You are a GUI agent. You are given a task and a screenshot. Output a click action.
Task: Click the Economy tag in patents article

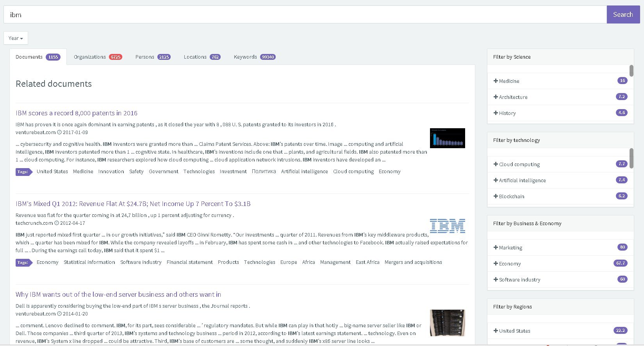click(x=390, y=172)
